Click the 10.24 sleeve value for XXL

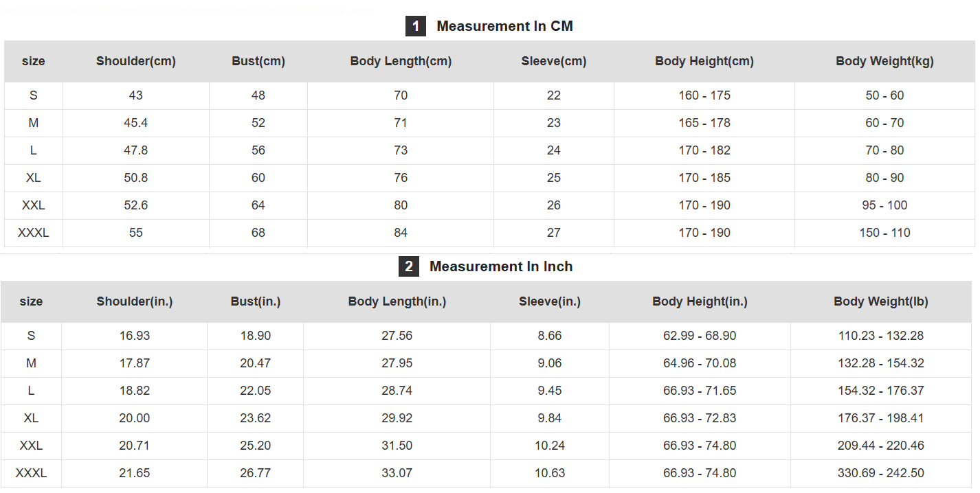550,446
